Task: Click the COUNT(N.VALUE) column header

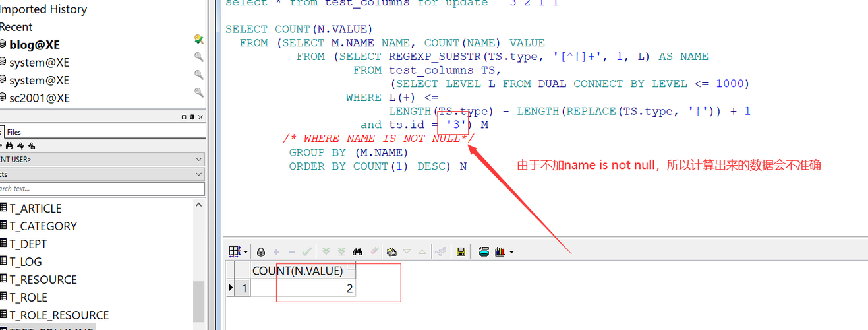Action: coord(303,271)
